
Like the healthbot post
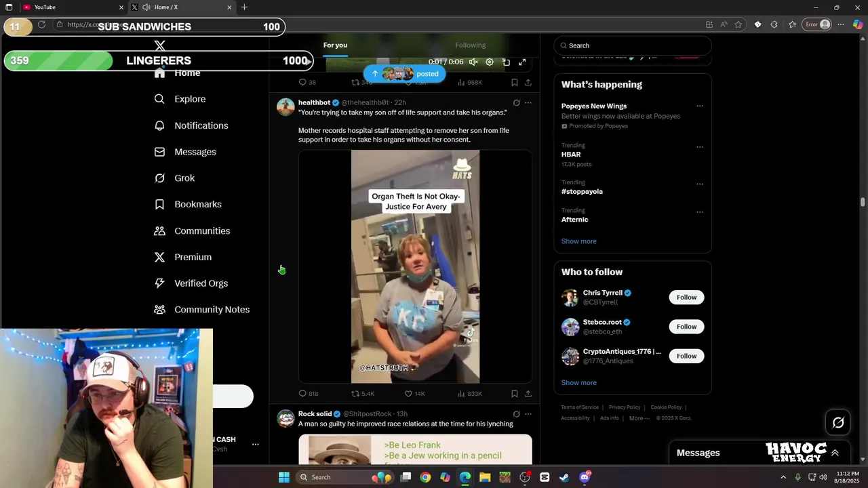[414, 394]
